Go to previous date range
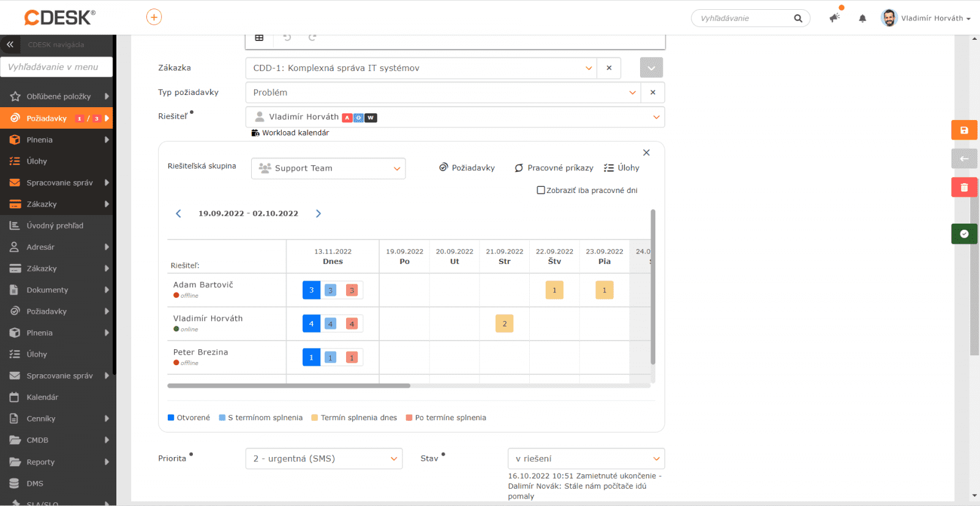The image size is (980, 506). (178, 214)
